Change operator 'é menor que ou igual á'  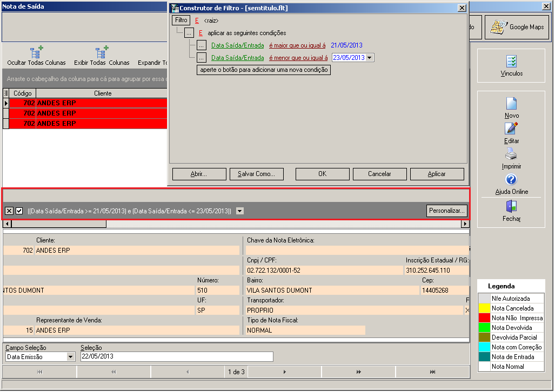[x=298, y=58]
